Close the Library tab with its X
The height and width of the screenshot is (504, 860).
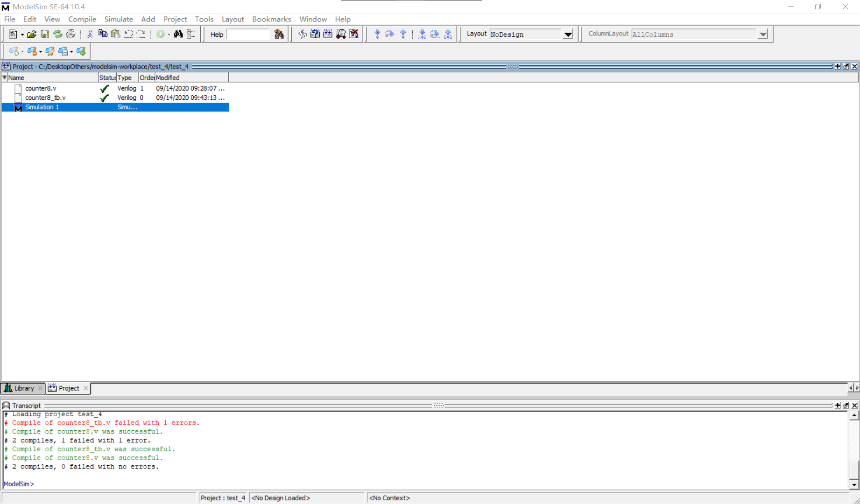pyautogui.click(x=40, y=388)
